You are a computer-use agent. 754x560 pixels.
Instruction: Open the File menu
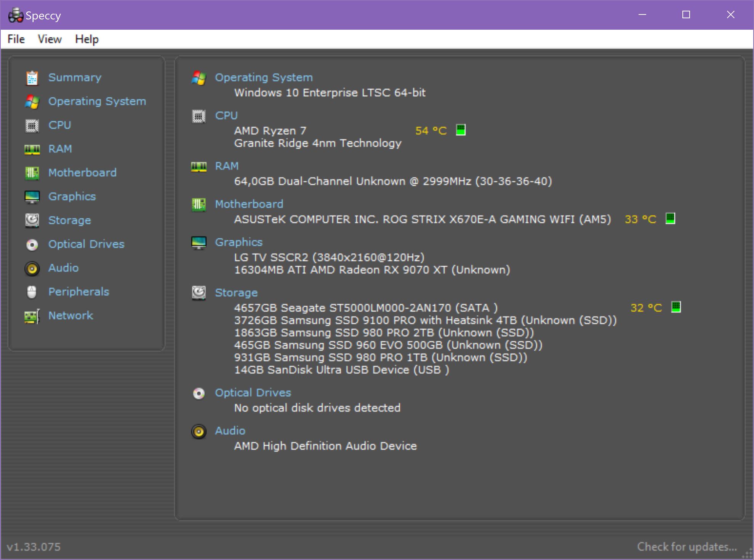(x=16, y=39)
